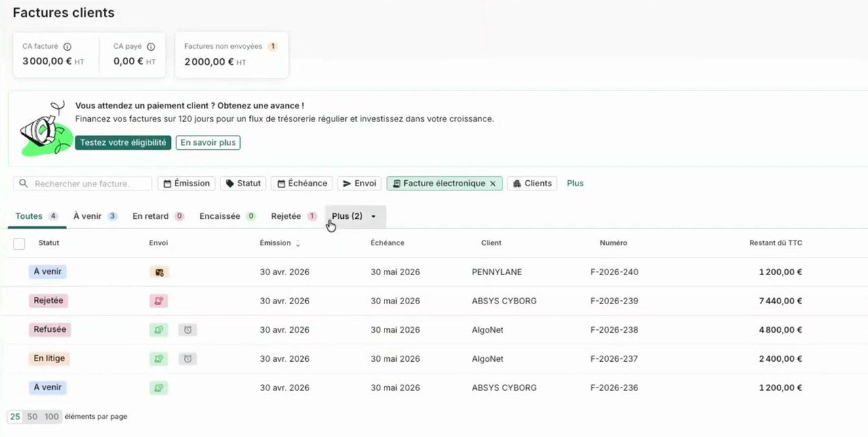The width and height of the screenshot is (868, 437).
Task: Focus the Rechercher une facture search field
Action: pyautogui.click(x=83, y=184)
